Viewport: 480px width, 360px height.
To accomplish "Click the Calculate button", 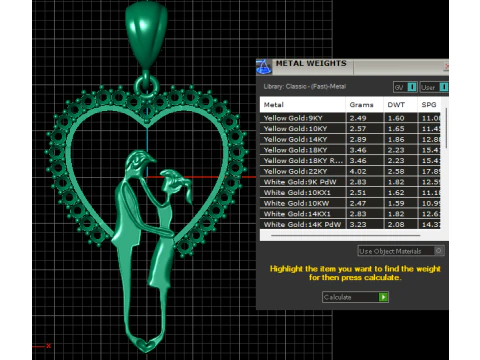I will tap(355, 297).
